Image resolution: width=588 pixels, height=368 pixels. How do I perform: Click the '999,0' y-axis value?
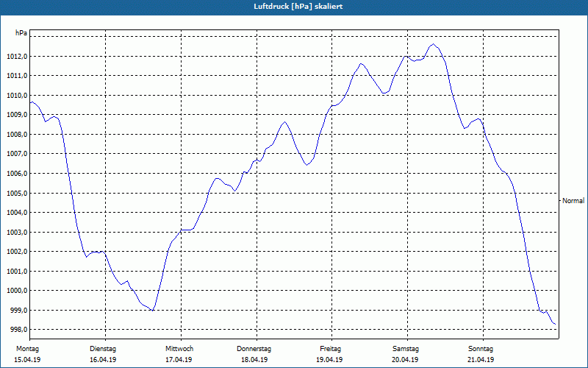(x=18, y=310)
